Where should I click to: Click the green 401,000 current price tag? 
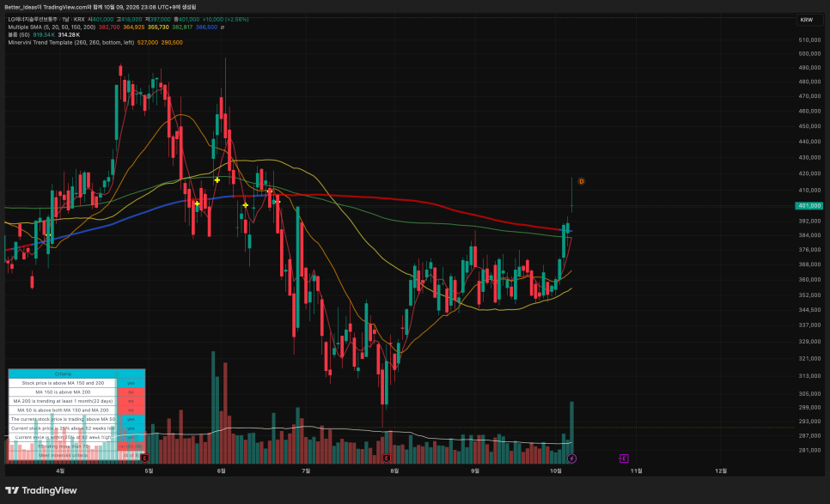pos(809,206)
